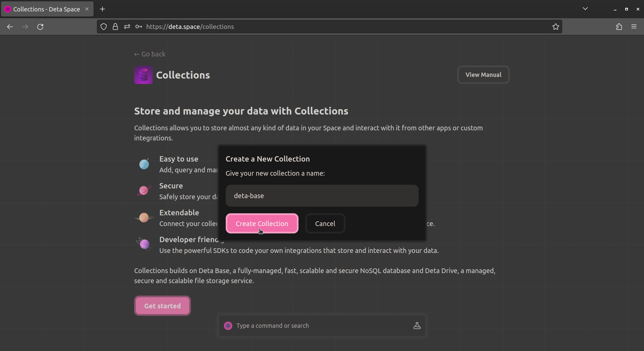Go back using the Go back link
Image resolution: width=644 pixels, height=351 pixels.
tap(150, 54)
